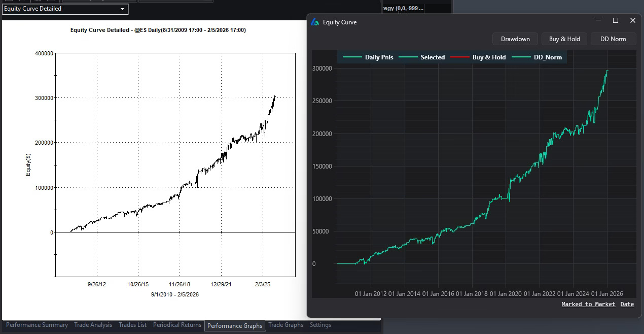Maximize the Equity Curve window

[x=616, y=21]
